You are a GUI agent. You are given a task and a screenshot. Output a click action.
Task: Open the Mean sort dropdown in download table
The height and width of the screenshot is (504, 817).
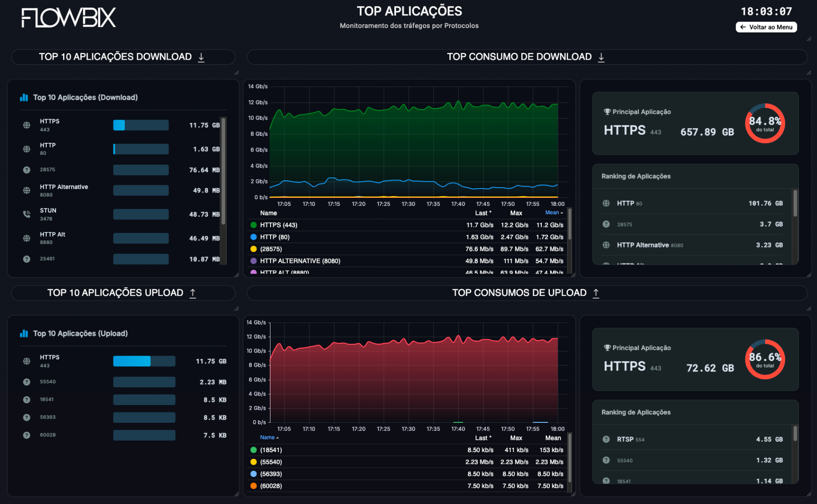click(554, 213)
